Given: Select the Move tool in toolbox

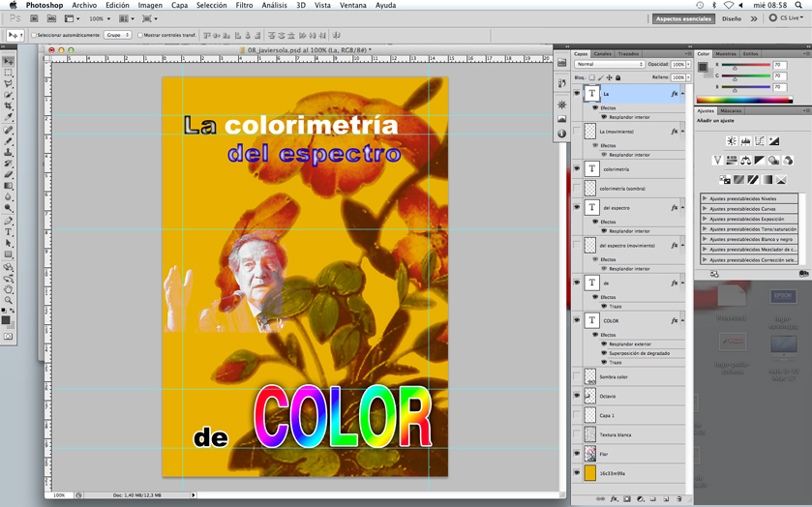Looking at the screenshot, I should pyautogui.click(x=9, y=62).
